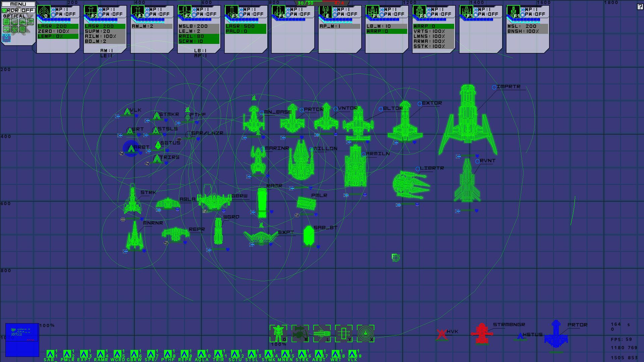
Task: Select LASR:500 weapon on F5 card
Action: (246, 26)
